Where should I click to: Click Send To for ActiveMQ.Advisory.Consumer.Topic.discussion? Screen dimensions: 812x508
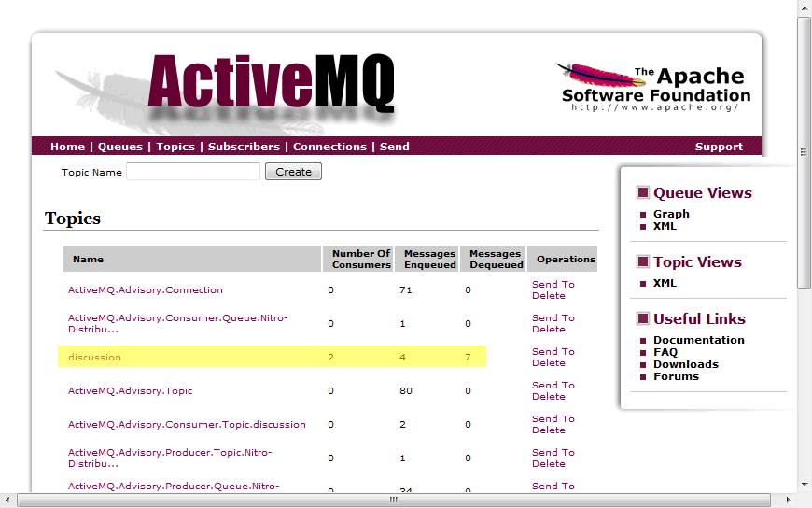click(553, 419)
